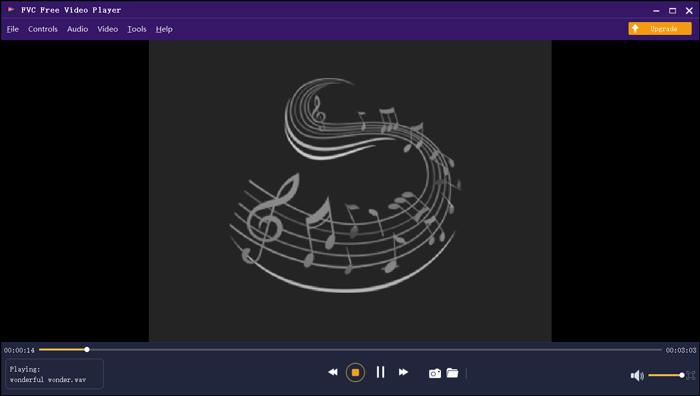Open the Tools menu
700x396 pixels.
coord(137,29)
